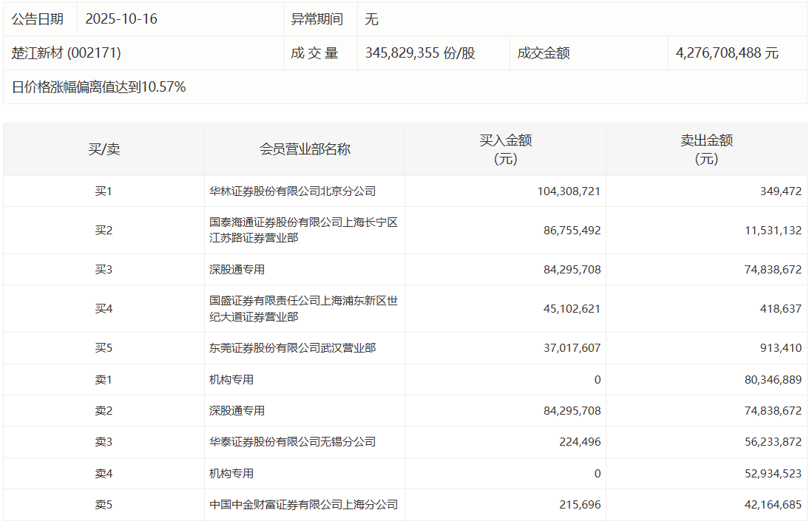Select the sell amount 80,346,889 cell
812x527 pixels.
[769, 379]
